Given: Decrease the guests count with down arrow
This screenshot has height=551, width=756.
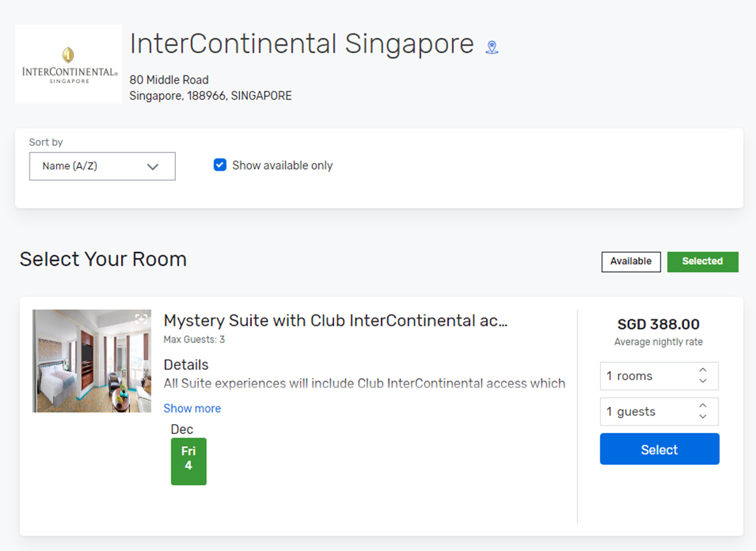Looking at the screenshot, I should [x=703, y=417].
